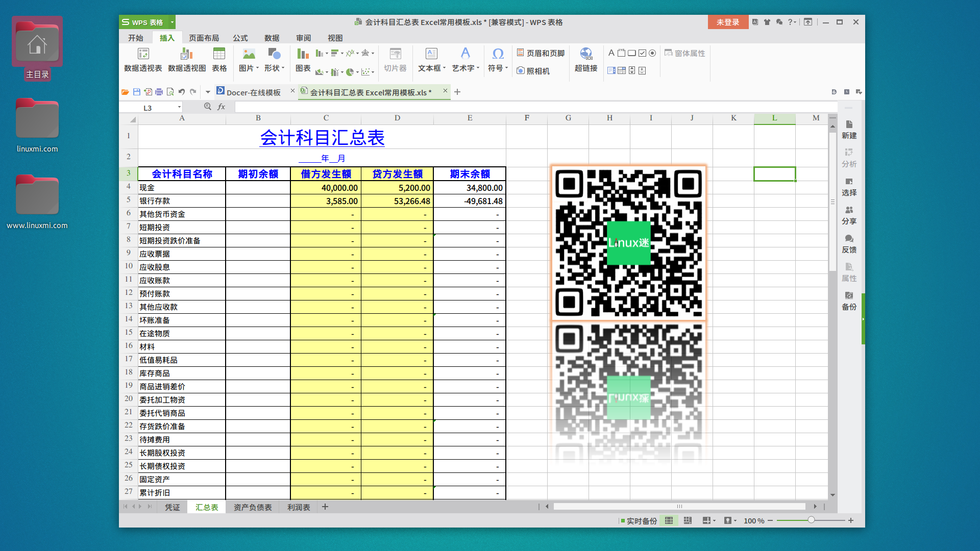Image resolution: width=980 pixels, height=551 pixels.
Task: Open the 照相机 camera tool
Action: [x=533, y=71]
